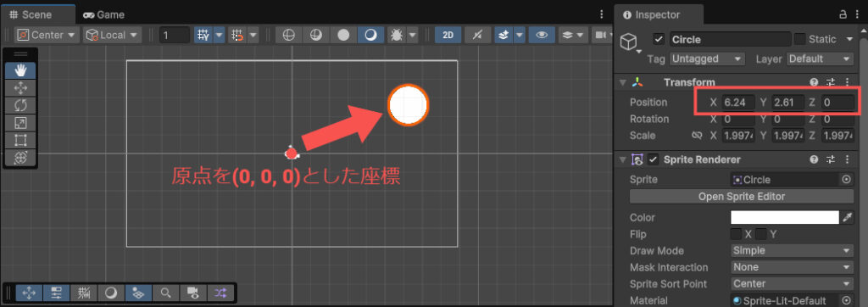This screenshot has width=868, height=307.
Task: Open Inspector panel more options menu
Action: 857,14
